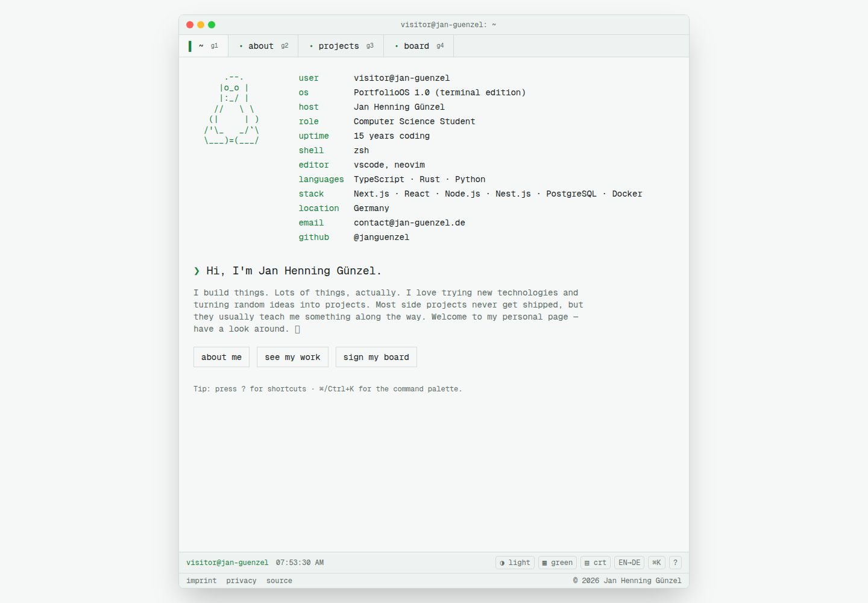Click the "Germany" location value

371,208
